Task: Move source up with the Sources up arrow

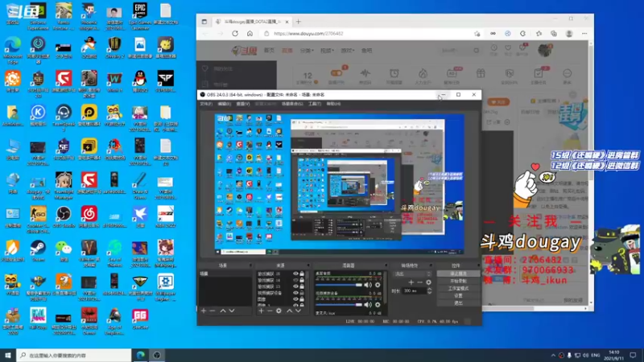Action: coord(289,311)
